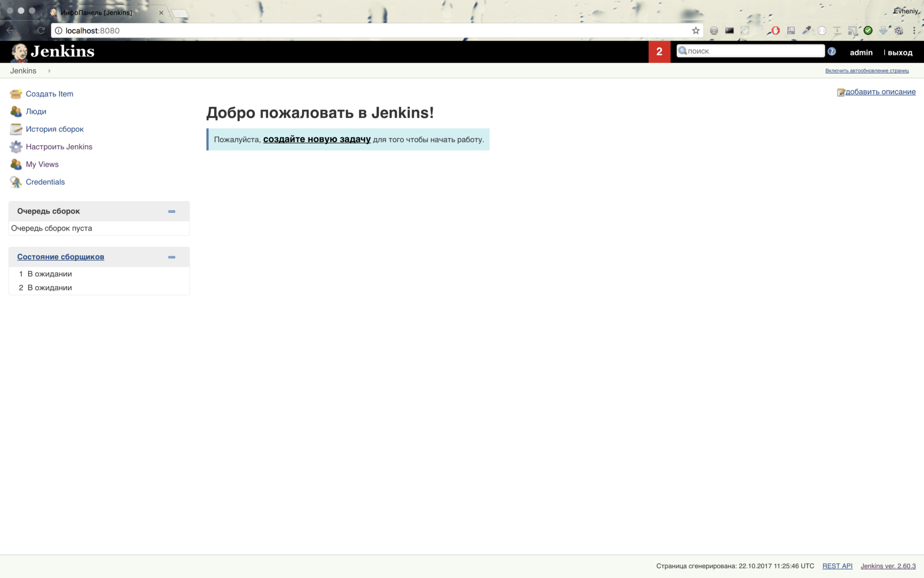Click the 'Добро пожаловать в Jenkins!' heading
924x578 pixels.
click(x=320, y=113)
